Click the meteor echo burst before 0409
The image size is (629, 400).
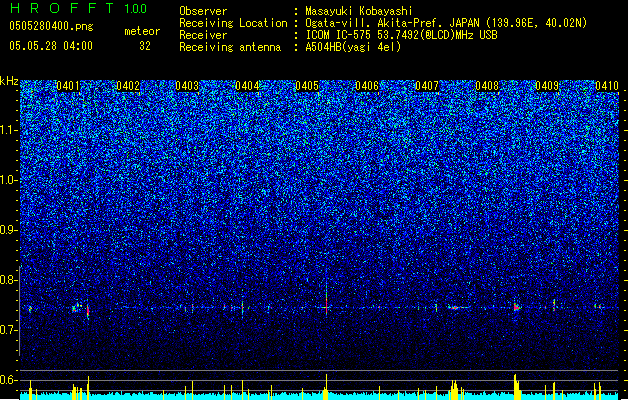click(x=517, y=308)
